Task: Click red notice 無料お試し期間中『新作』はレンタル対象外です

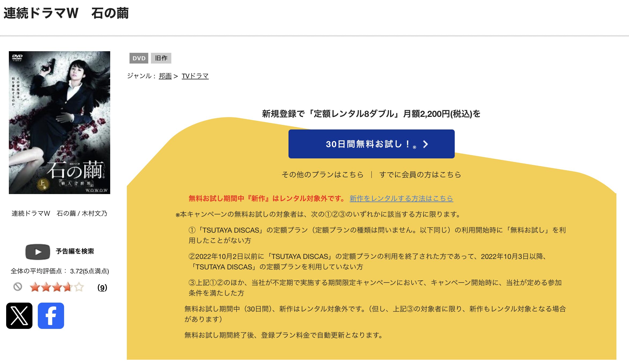Action: [x=267, y=198]
